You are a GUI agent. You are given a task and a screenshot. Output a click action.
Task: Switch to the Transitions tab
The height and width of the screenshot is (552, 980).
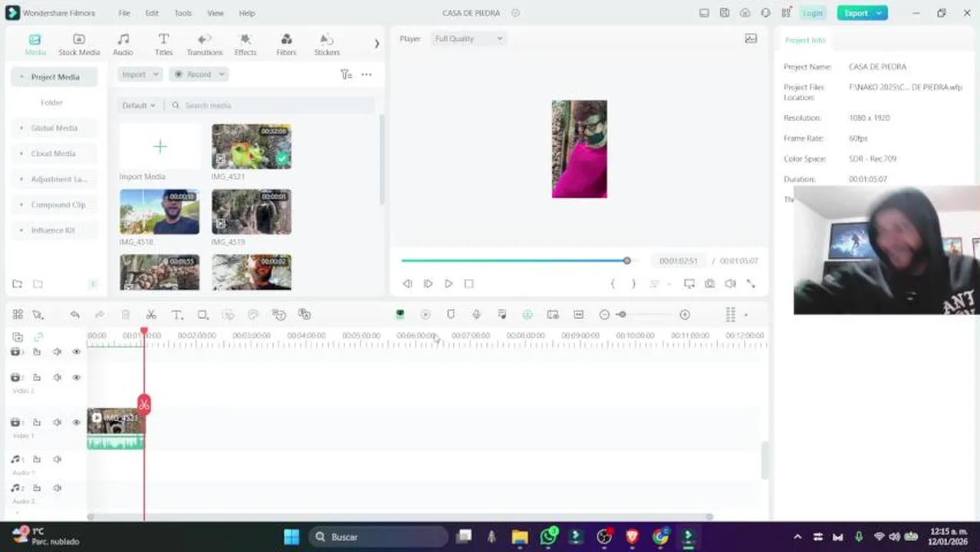[205, 44]
